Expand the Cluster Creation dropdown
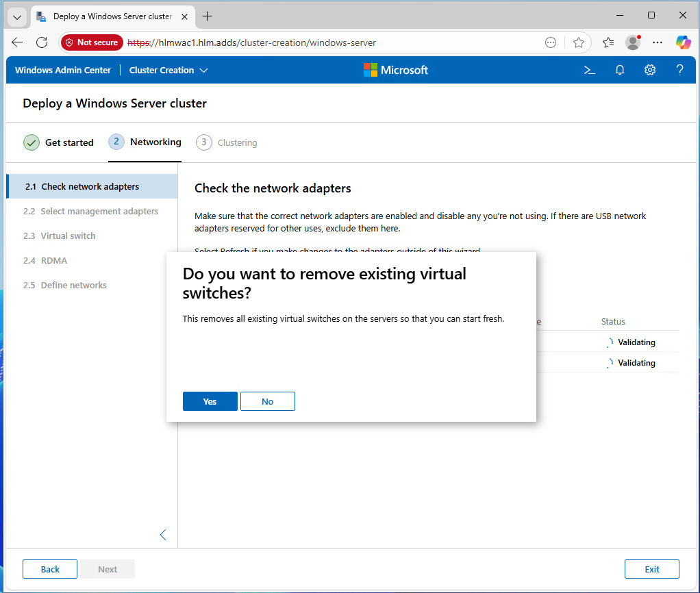 pyautogui.click(x=168, y=70)
